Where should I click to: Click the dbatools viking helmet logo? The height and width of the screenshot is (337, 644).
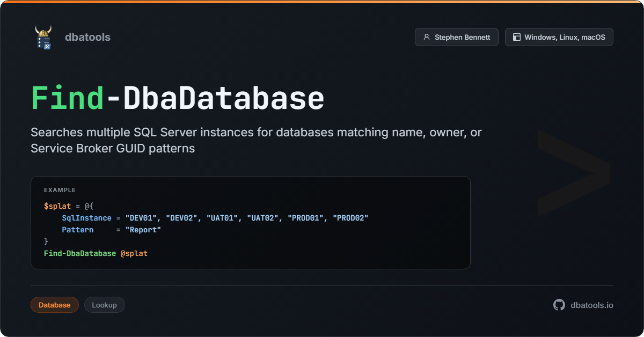[x=43, y=37]
